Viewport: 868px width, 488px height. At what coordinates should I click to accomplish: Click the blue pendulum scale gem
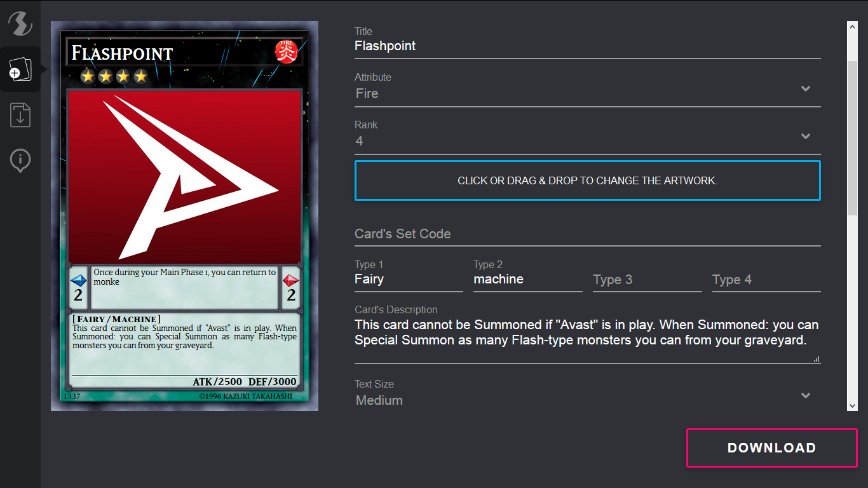[78, 280]
